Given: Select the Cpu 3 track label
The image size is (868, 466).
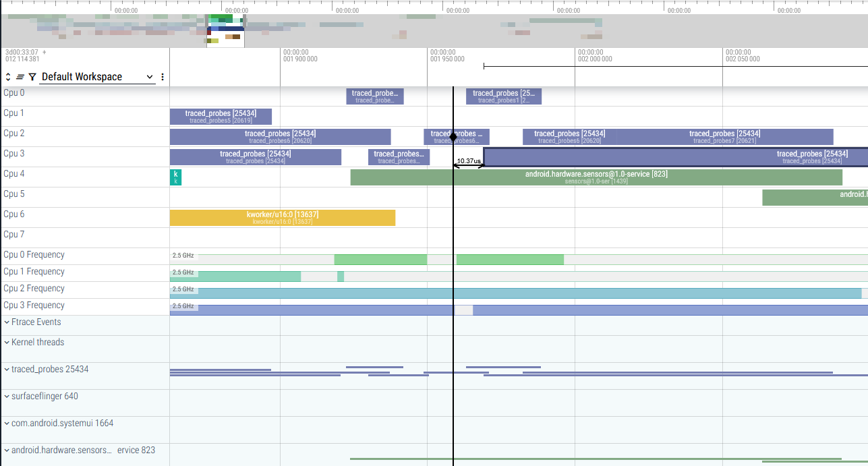Looking at the screenshot, I should [x=14, y=154].
